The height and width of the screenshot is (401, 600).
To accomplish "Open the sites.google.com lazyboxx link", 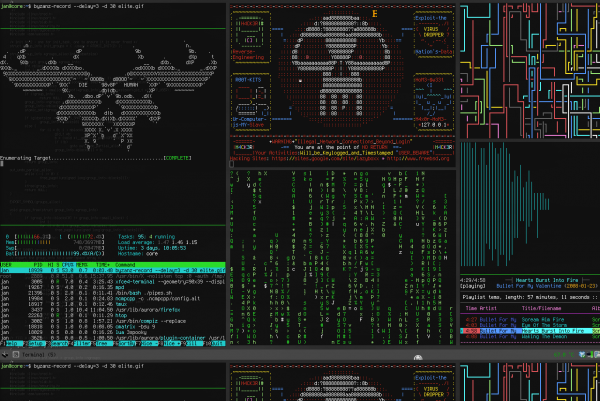I will (x=327, y=158).
